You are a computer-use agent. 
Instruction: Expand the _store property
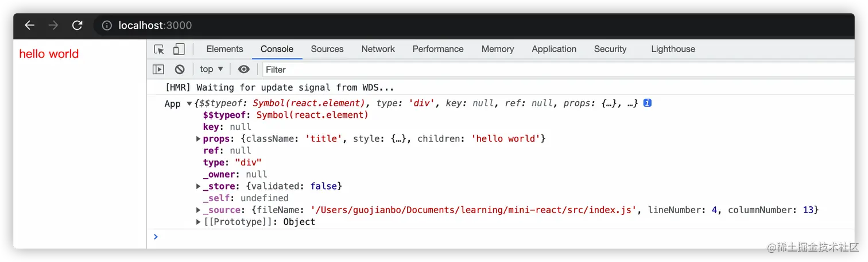pos(199,186)
